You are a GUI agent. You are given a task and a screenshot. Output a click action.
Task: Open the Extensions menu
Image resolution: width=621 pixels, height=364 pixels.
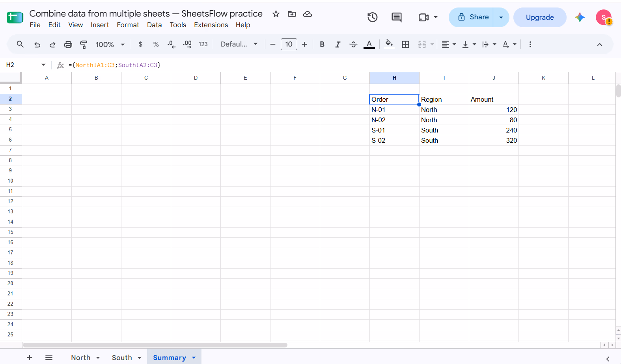point(211,25)
